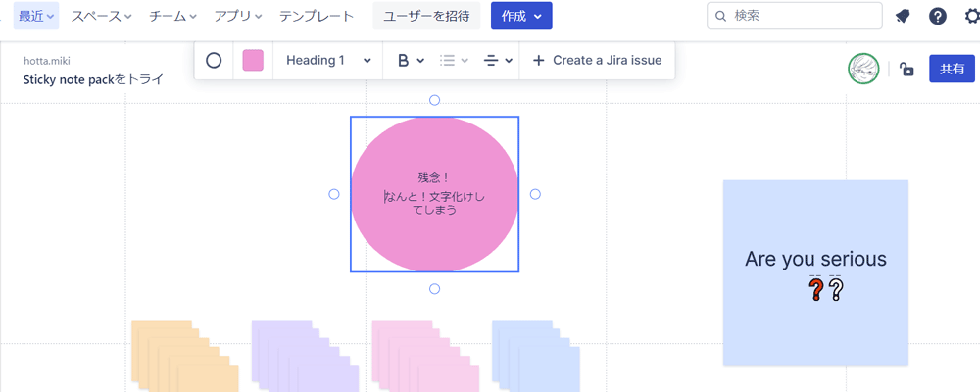
Task: Click the light blue sticky note stack
Action: pos(536,357)
